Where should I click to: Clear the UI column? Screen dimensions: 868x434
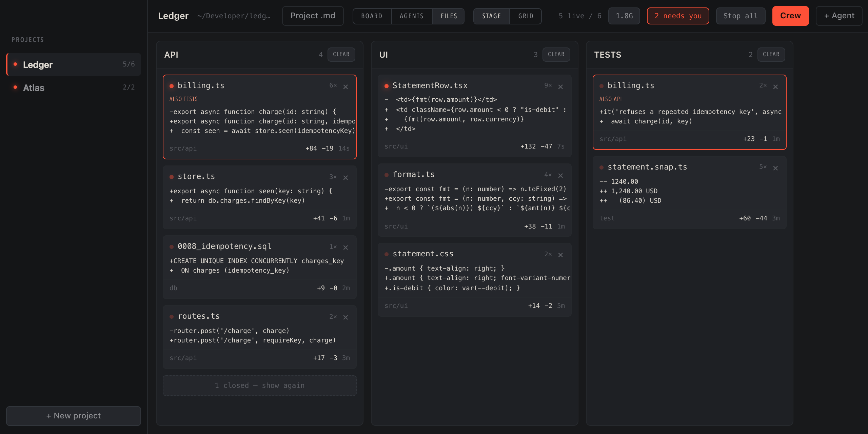coord(556,54)
